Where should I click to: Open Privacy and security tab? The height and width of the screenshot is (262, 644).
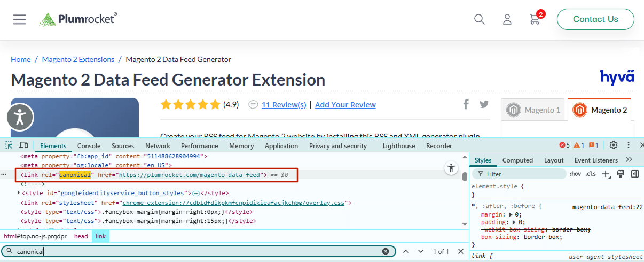click(338, 146)
